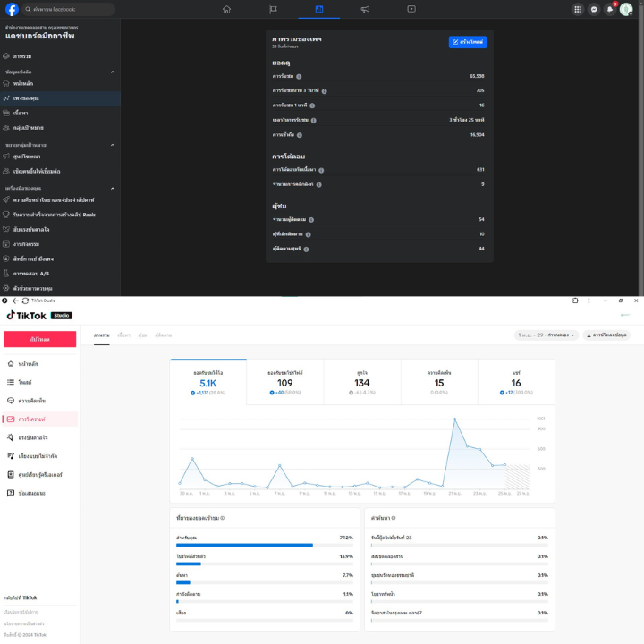Open the date range dropdown in TikTok analytics

(547, 335)
